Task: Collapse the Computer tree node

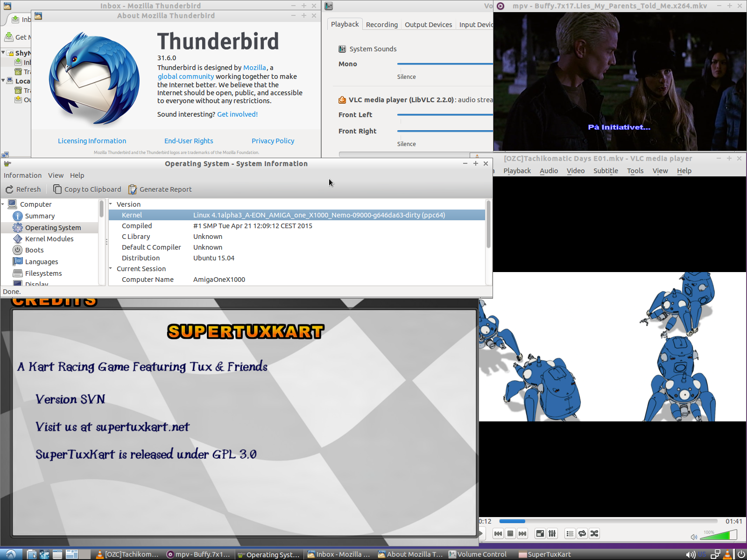Action: pyautogui.click(x=3, y=204)
